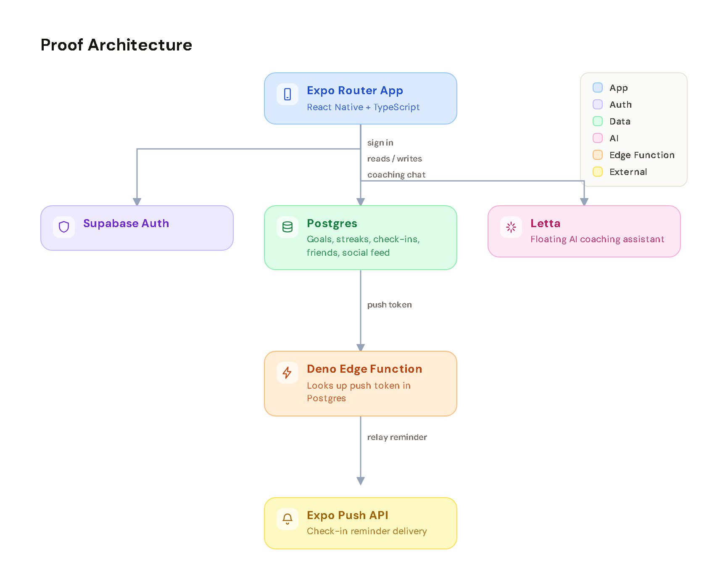Viewport: 728px width, 583px height.
Task: Click the 'relay reminder' edge label
Action: (x=397, y=437)
